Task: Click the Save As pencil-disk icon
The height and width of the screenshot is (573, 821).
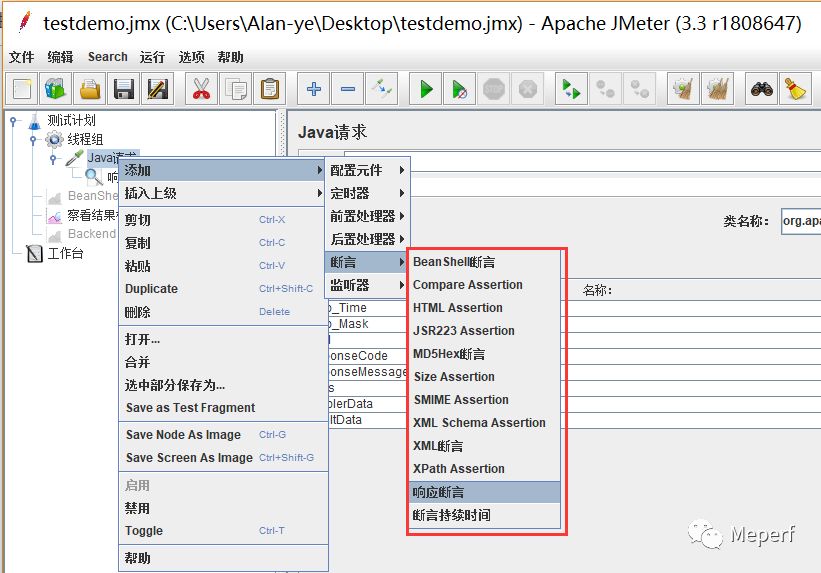Action: 158,89
